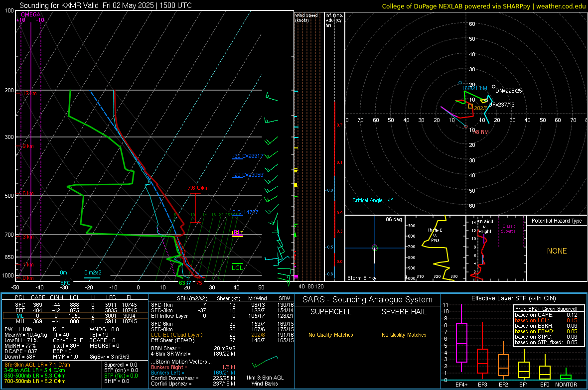Click the 'Inf. Temp. Adv.' panel header

click(x=334, y=20)
